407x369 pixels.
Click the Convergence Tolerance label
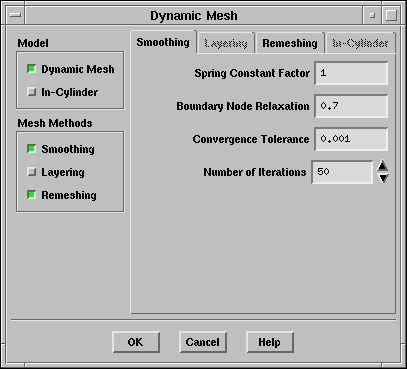click(251, 139)
